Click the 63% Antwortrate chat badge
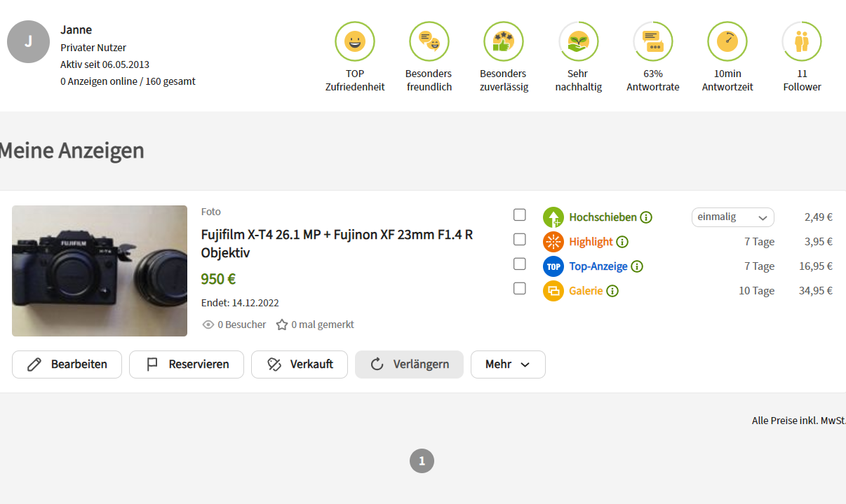 [652, 42]
